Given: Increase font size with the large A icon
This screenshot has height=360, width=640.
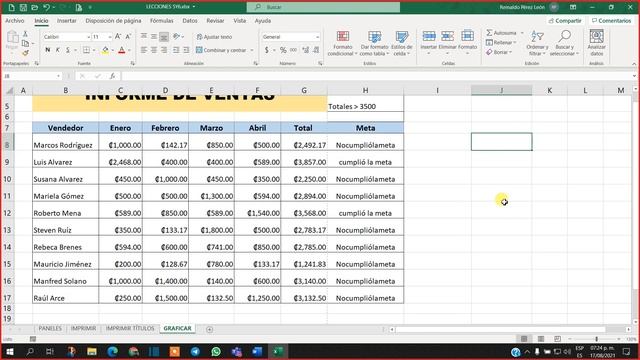Looking at the screenshot, I should [118, 37].
